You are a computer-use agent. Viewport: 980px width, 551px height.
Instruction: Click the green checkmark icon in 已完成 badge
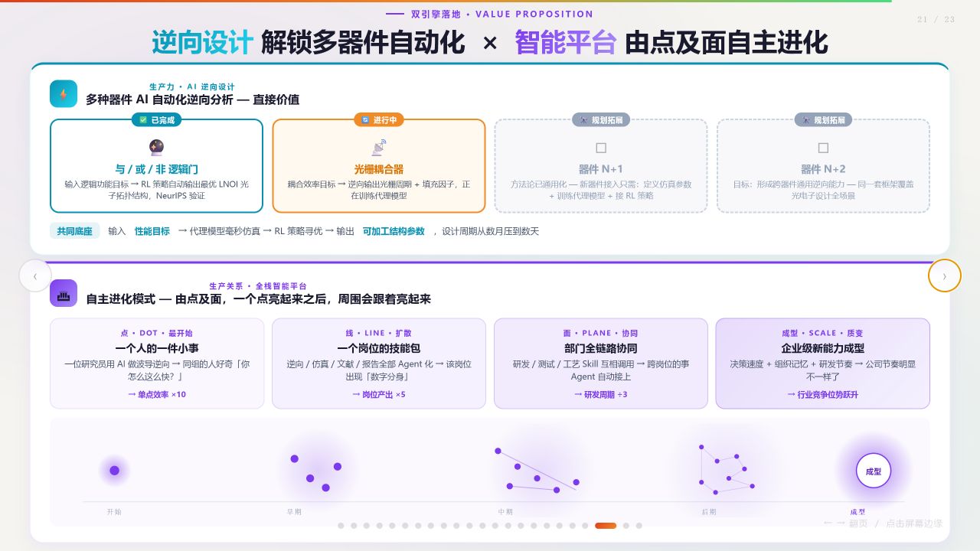[x=143, y=120]
